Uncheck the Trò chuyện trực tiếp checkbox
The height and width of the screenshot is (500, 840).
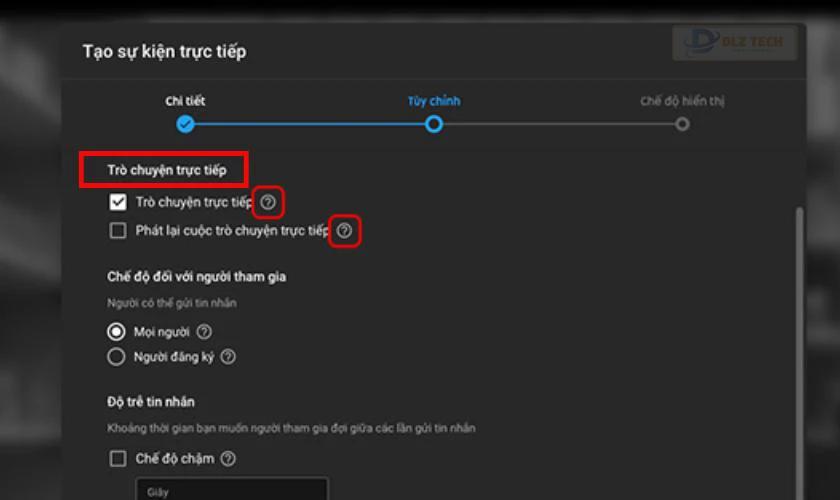click(118, 202)
